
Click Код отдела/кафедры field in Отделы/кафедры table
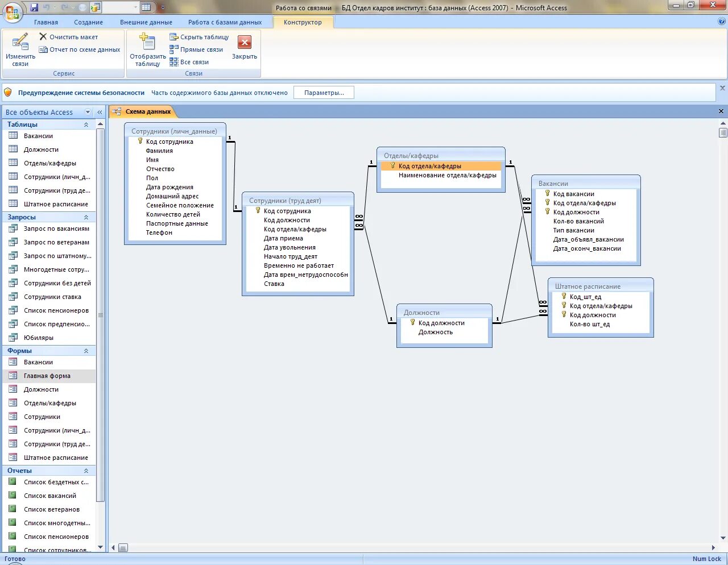[x=441, y=166]
